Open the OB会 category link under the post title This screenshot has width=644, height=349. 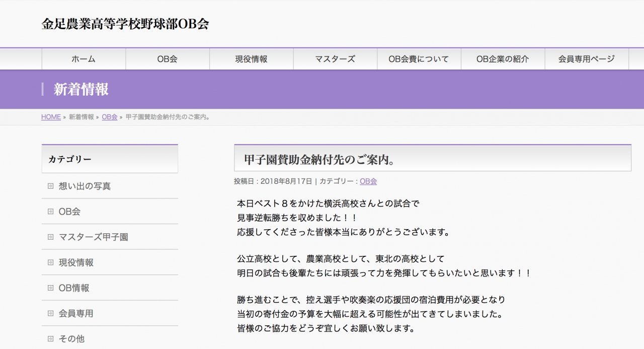(x=369, y=181)
